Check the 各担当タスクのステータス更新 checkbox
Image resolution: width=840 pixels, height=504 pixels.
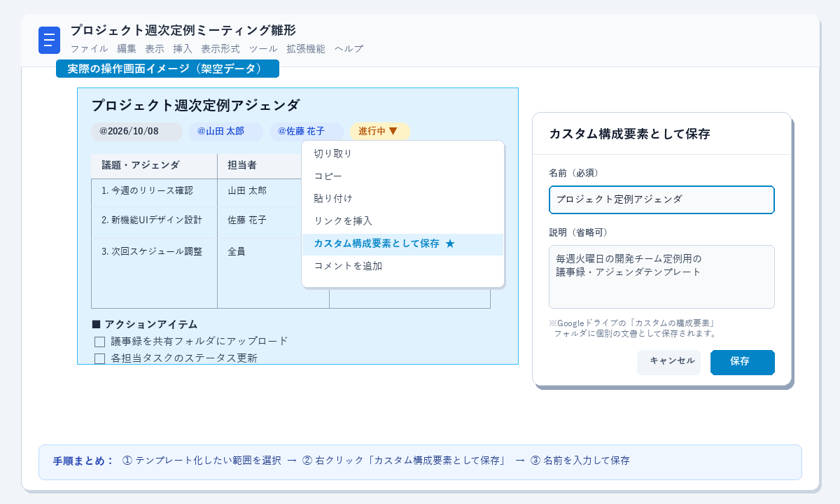coord(100,359)
